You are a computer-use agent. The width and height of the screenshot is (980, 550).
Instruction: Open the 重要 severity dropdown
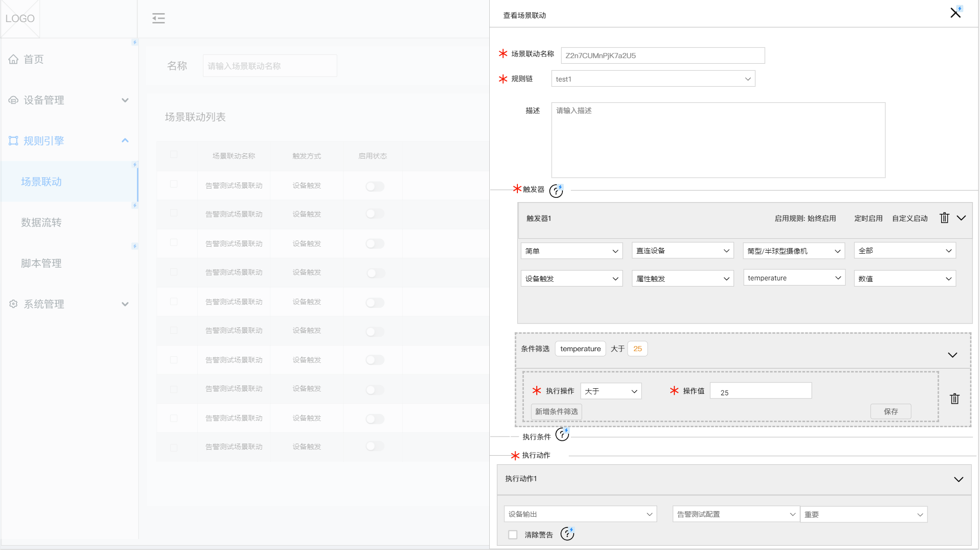click(x=864, y=514)
